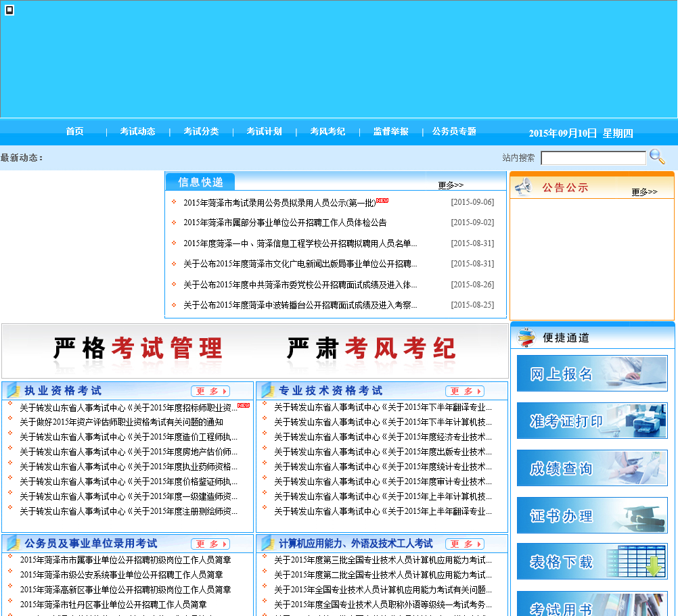The image size is (678, 616).
Task: Click 更多 button for 专业技术资格考试
Action: coord(465,391)
